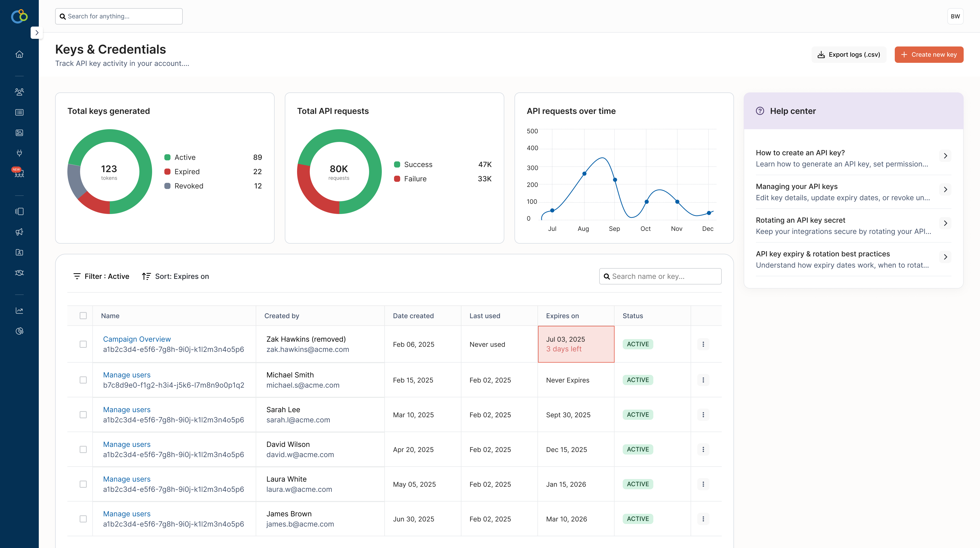The image size is (980, 548).
Task: Expand the sidebar with the chevron toggle
Action: click(x=36, y=33)
